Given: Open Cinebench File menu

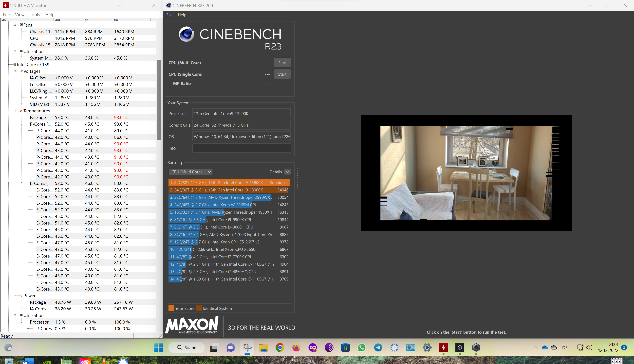Looking at the screenshot, I should [x=169, y=15].
